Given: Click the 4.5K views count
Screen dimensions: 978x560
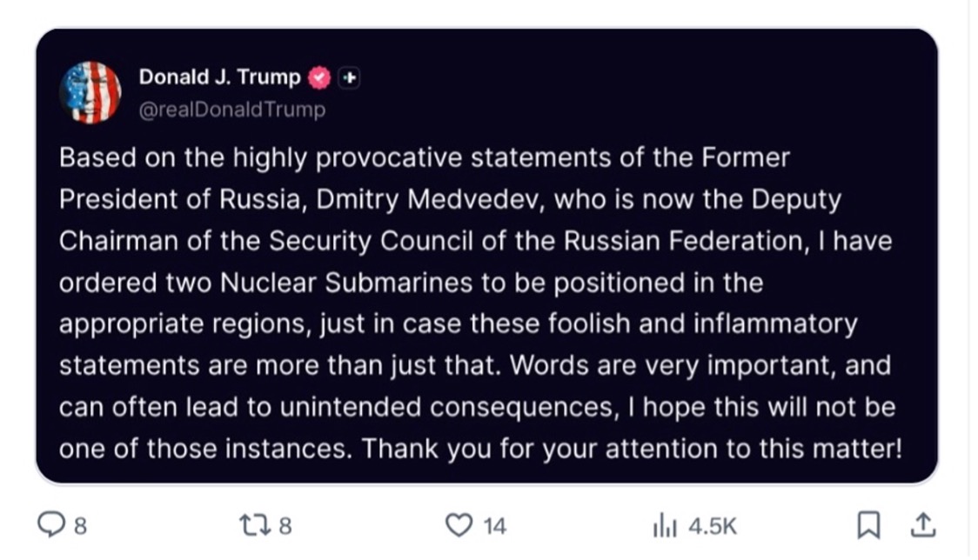Looking at the screenshot, I should tap(712, 525).
